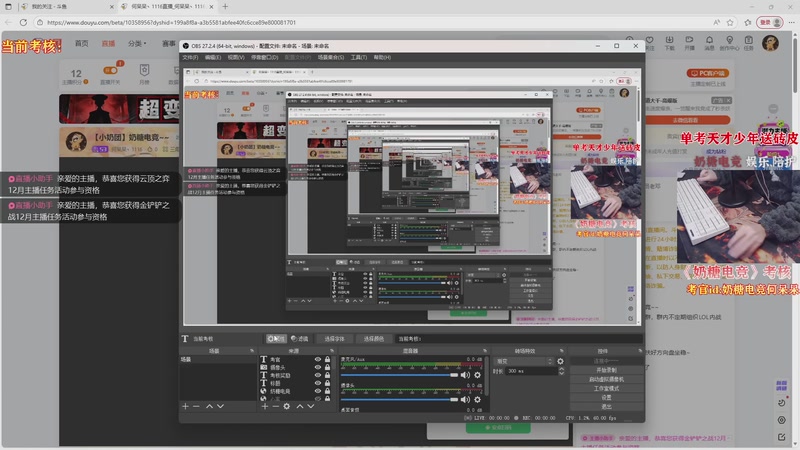Pop out the OBS 来源 dock with its header icon

pos(332,351)
